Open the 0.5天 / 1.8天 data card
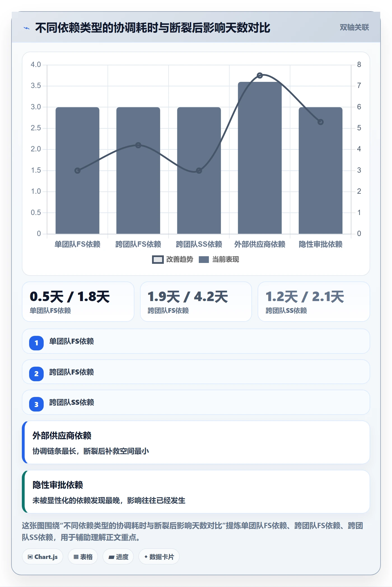This screenshot has height=587, width=392. click(78, 302)
